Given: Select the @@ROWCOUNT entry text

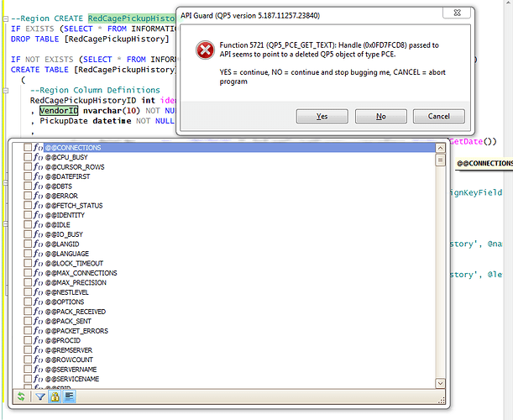Looking at the screenshot, I should point(69,360).
